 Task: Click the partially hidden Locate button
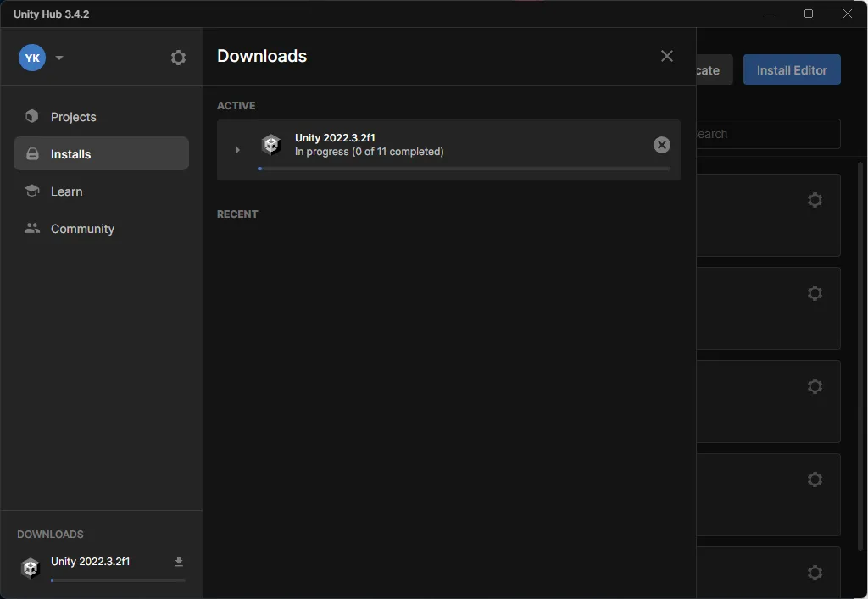(x=714, y=69)
